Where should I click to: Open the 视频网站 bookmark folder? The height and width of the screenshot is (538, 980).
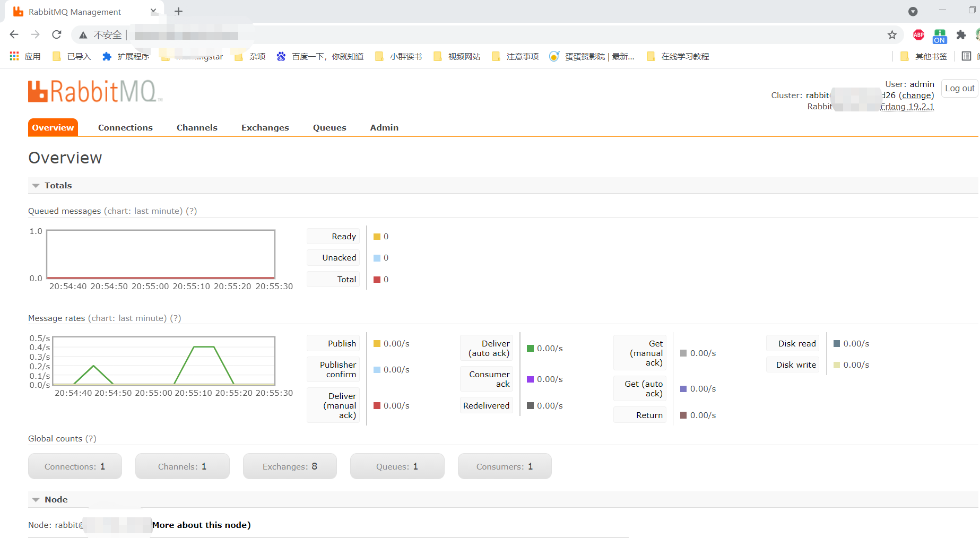click(457, 56)
